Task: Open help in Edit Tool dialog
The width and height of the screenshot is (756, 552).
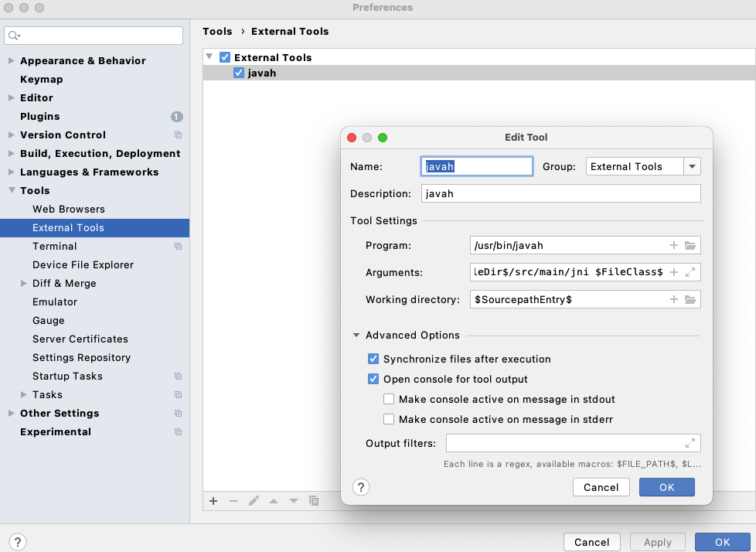Action: pos(361,487)
